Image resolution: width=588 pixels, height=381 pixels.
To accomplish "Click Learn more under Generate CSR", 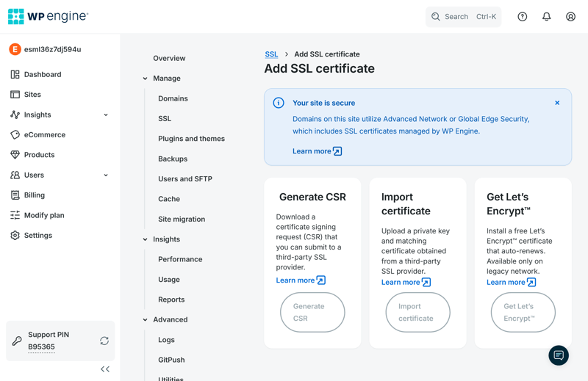I will [x=295, y=280].
